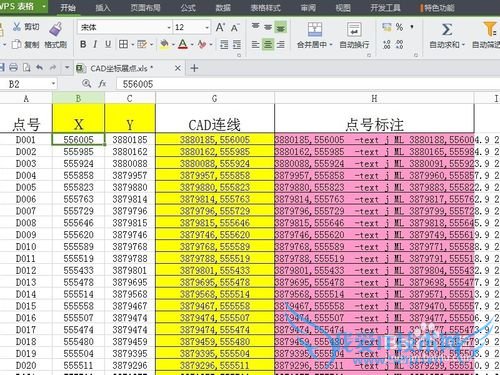Click the fill color bucket icon
This screenshot has width=500, height=375.
pyautogui.click(x=164, y=44)
